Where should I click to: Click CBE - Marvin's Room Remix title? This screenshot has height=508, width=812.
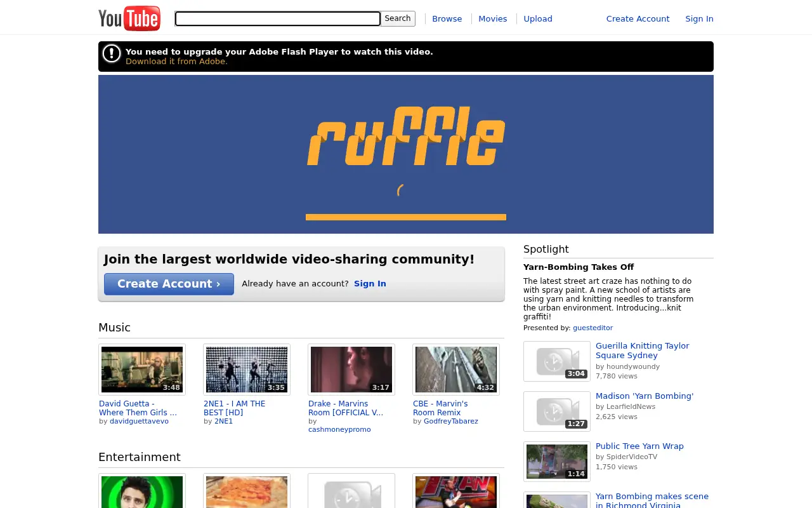pyautogui.click(x=440, y=408)
